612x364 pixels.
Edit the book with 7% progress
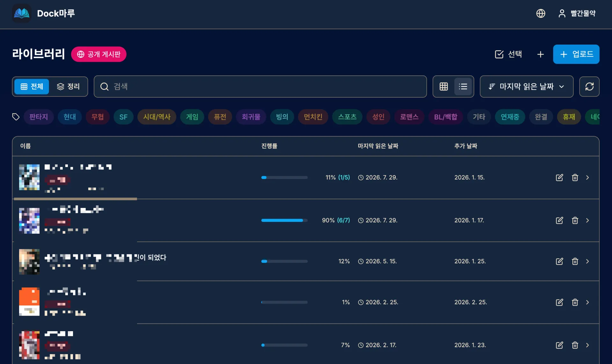click(x=559, y=345)
